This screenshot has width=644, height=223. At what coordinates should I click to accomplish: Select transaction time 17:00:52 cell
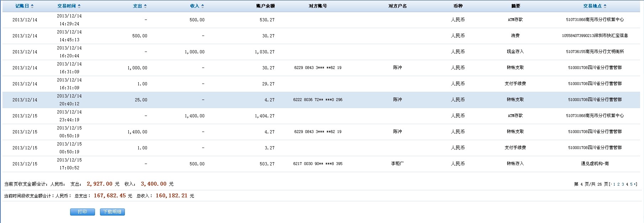[x=69, y=168]
